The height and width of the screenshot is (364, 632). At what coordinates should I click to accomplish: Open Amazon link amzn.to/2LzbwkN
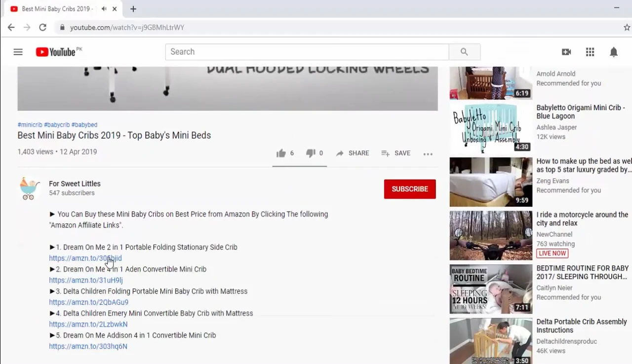tap(88, 325)
